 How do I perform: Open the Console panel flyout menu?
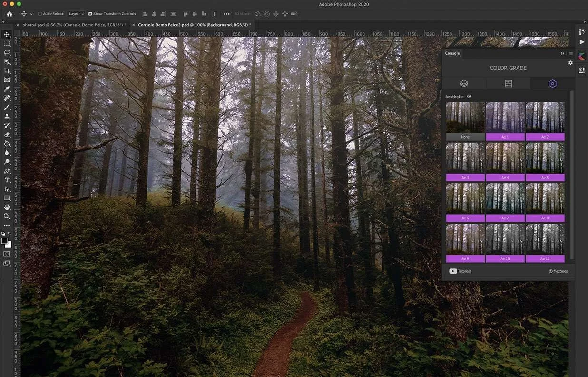(x=571, y=53)
